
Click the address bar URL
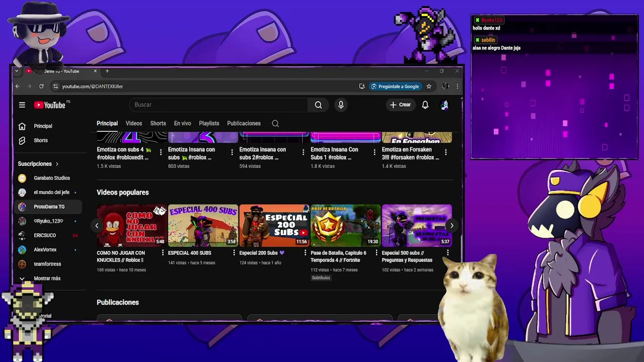[x=93, y=86]
